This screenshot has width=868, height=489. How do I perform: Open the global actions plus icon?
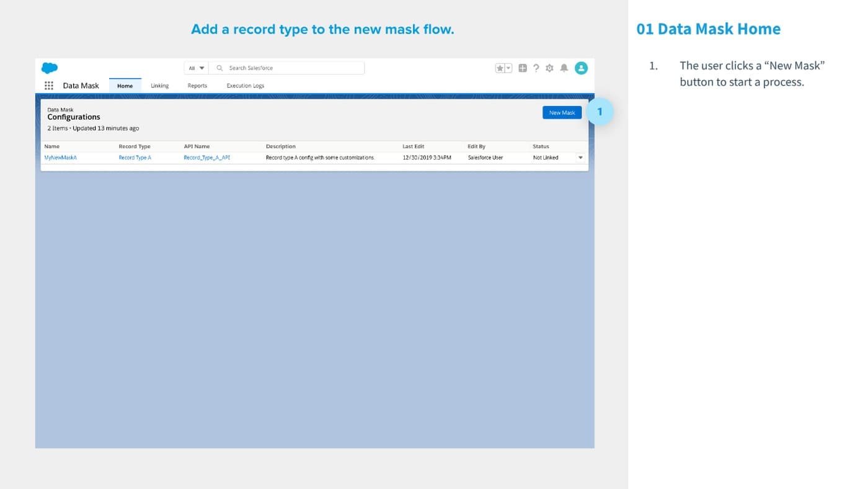[523, 68]
